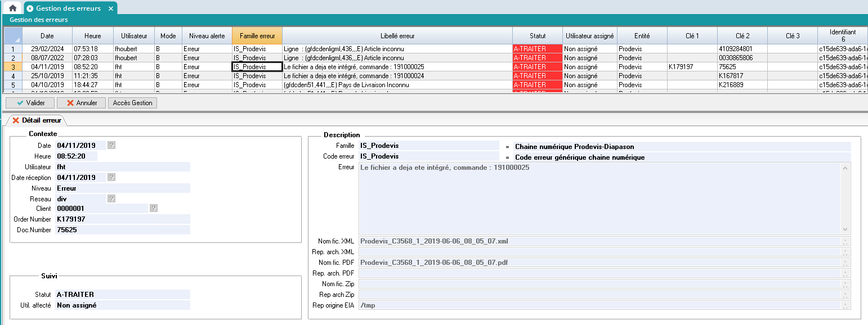Click the Rep origine EIA field
This screenshot has height=325, width=868.
[599, 305]
